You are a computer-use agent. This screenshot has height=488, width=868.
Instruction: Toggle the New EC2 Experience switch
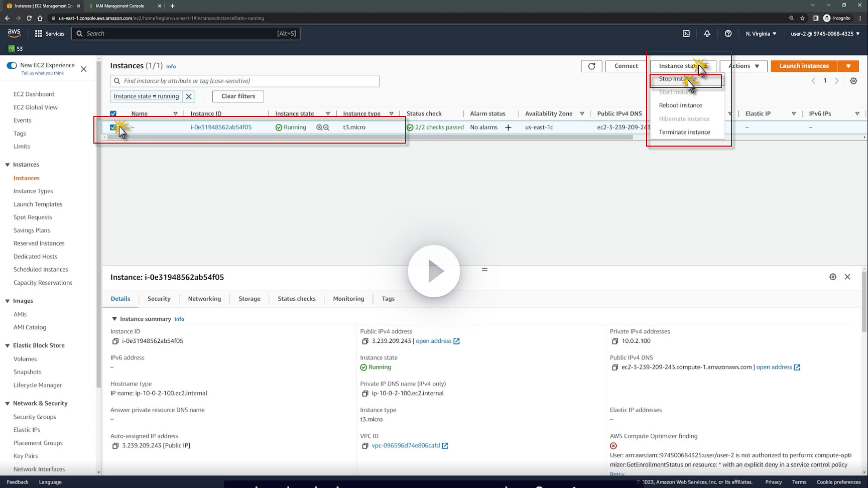coord(12,65)
